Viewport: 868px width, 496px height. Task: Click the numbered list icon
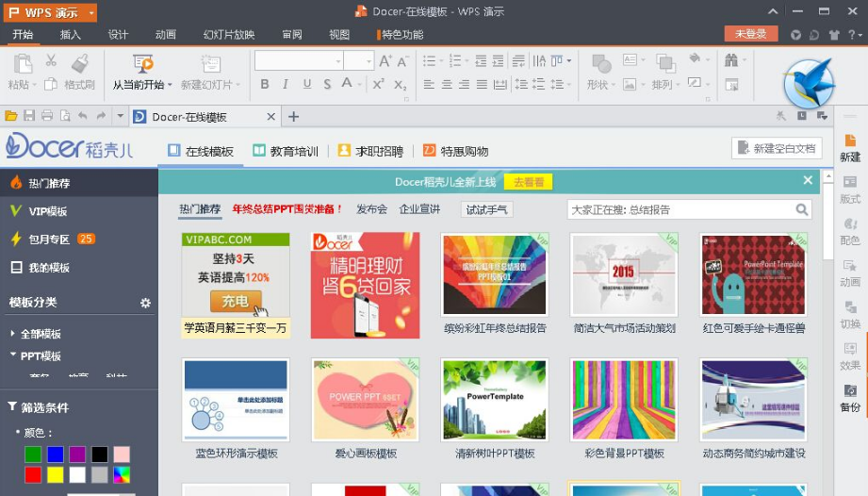(x=455, y=61)
